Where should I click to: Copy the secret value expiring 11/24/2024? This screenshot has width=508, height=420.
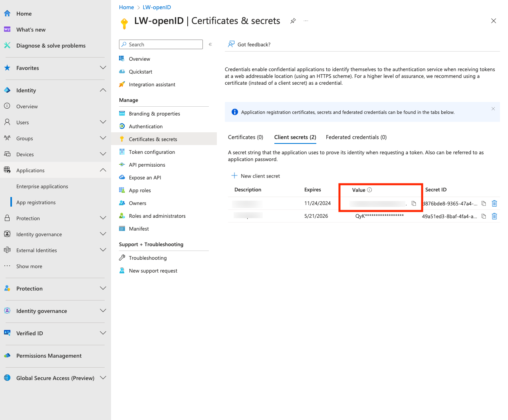[414, 203]
